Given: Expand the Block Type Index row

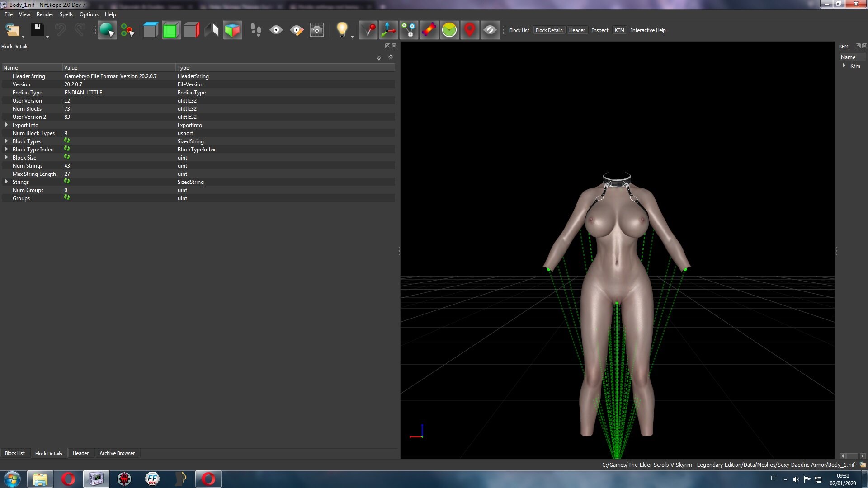Looking at the screenshot, I should pos(6,149).
